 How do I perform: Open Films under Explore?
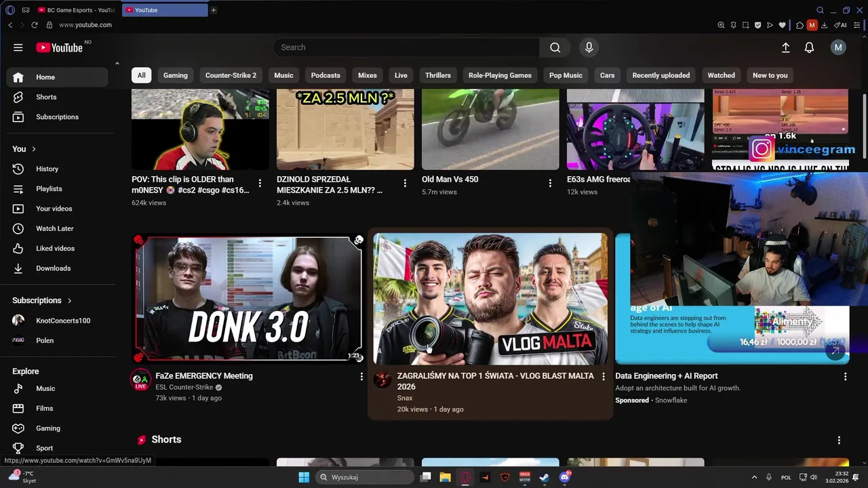pos(57,408)
